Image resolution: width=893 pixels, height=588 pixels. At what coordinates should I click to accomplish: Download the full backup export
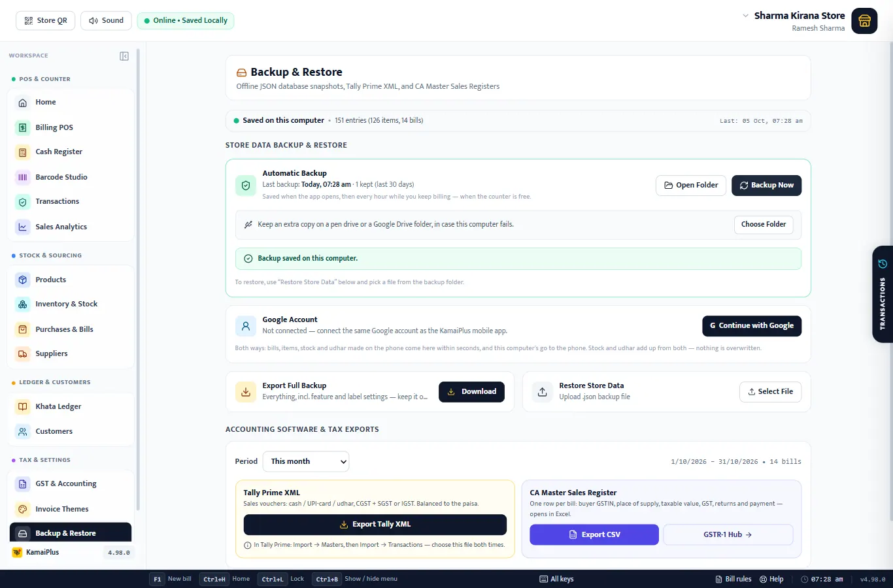pyautogui.click(x=471, y=392)
